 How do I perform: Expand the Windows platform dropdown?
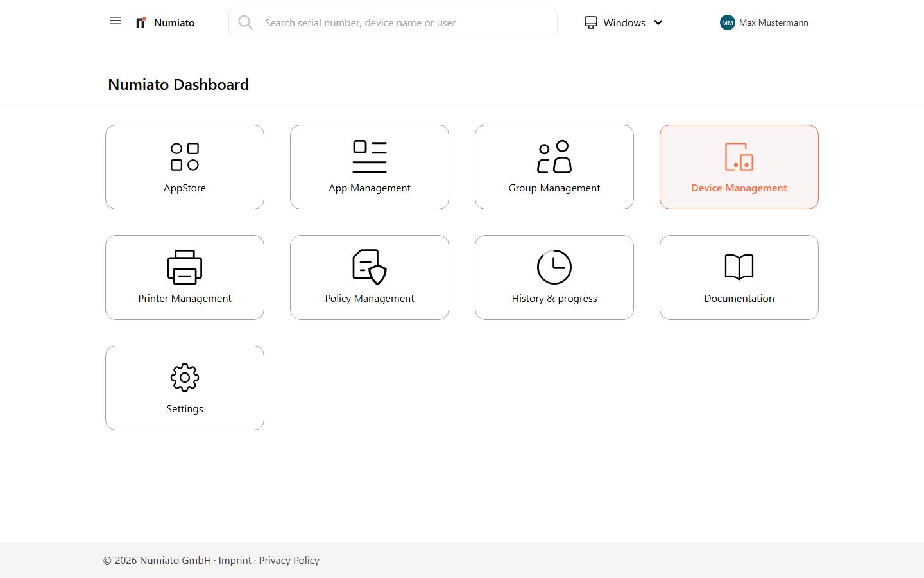658,22
